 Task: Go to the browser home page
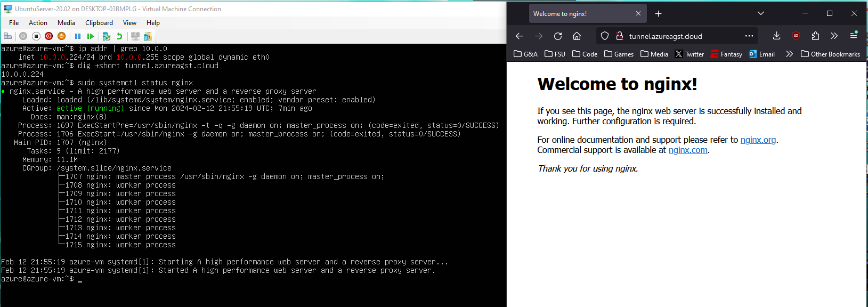coord(577,36)
